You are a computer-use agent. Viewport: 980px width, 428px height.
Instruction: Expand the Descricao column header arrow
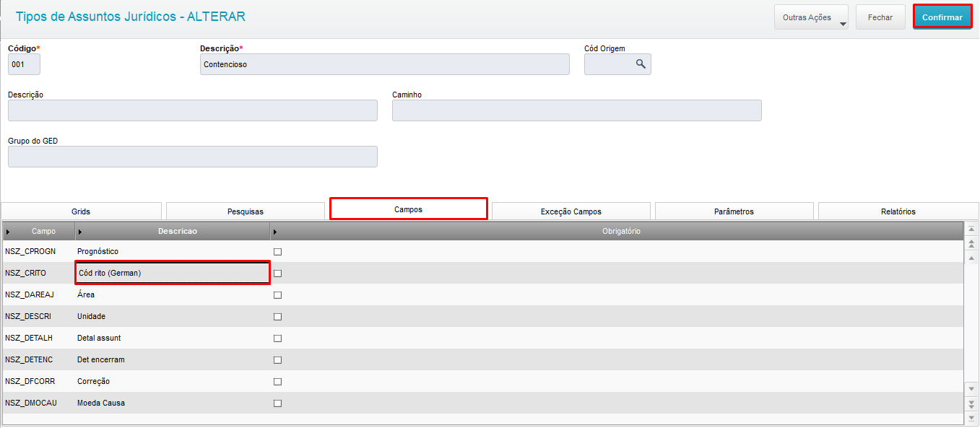[80, 232]
